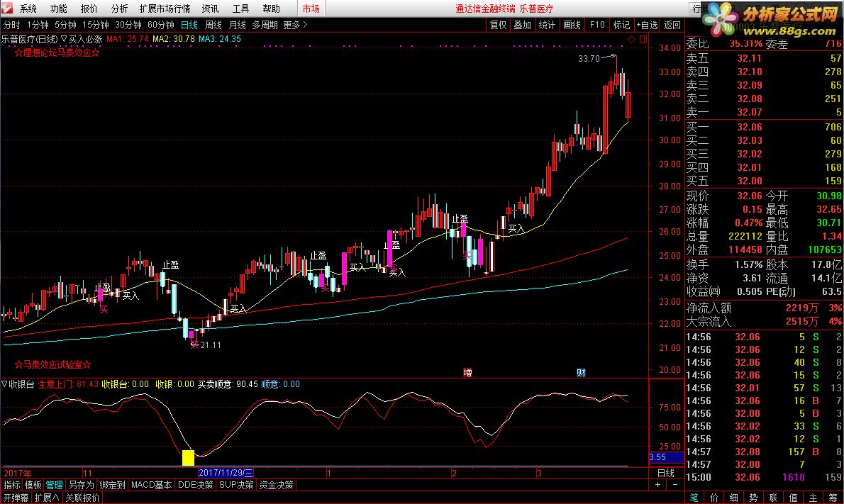
Task: Select the 周线 weekly period
Action: 213,25
